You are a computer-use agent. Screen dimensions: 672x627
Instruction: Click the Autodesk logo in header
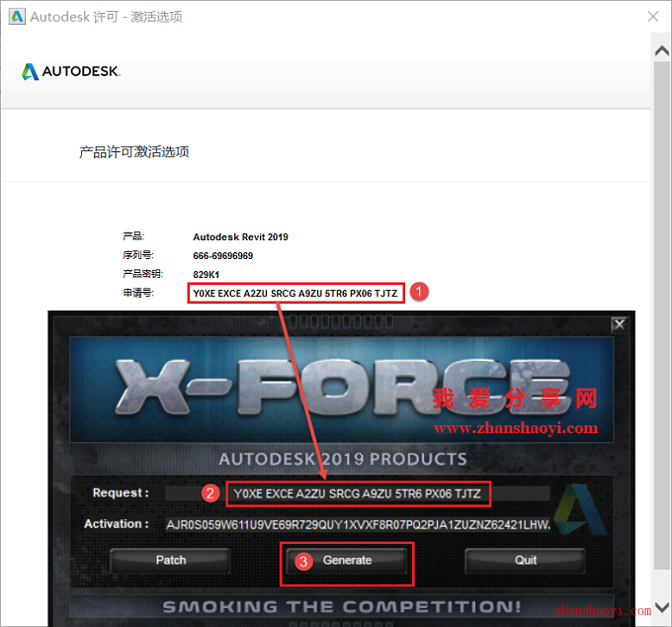click(x=71, y=71)
